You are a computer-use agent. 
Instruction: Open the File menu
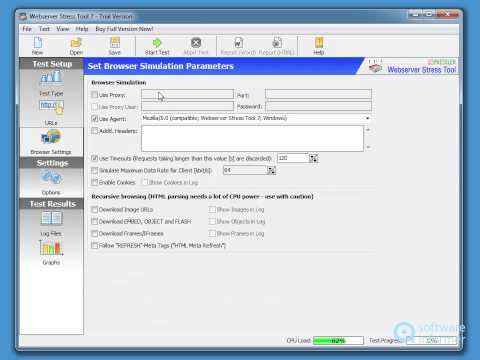(x=27, y=29)
